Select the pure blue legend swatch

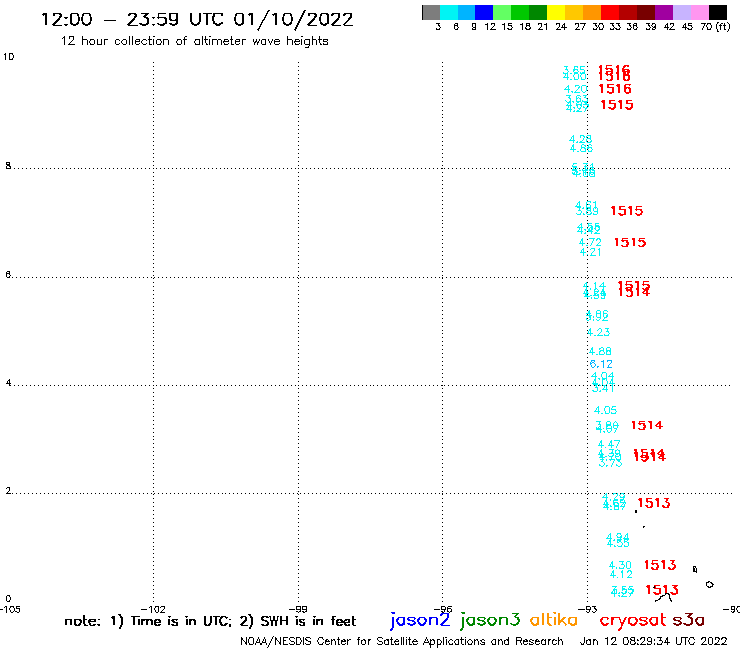(x=484, y=12)
